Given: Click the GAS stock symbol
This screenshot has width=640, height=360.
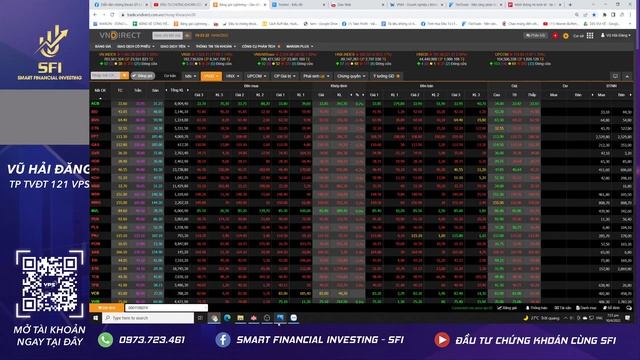Looking at the screenshot, I should pos(95,144).
